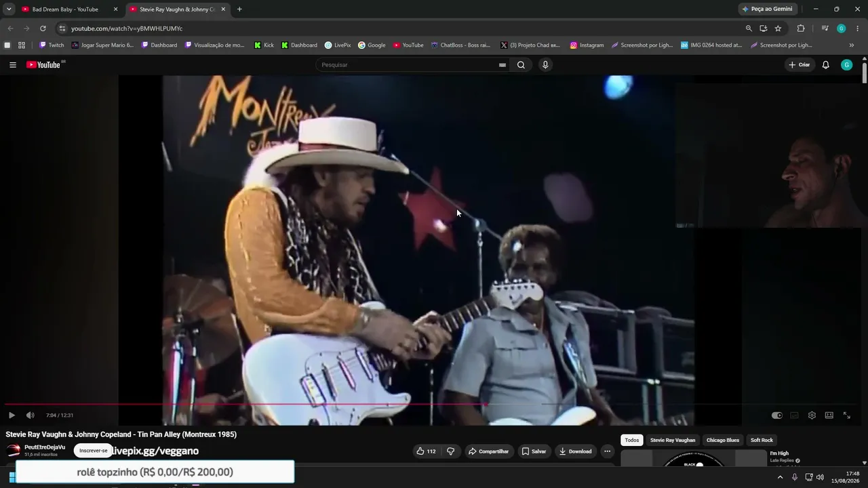Click the Download button under the video
This screenshot has height=488, width=868.
click(575, 451)
